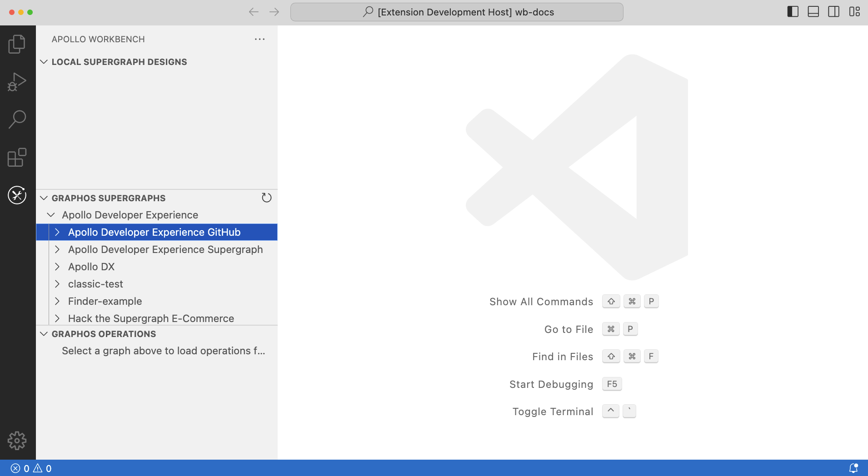Viewport: 868px width, 476px height.
Task: Go forward with the right arrow
Action: tap(274, 12)
